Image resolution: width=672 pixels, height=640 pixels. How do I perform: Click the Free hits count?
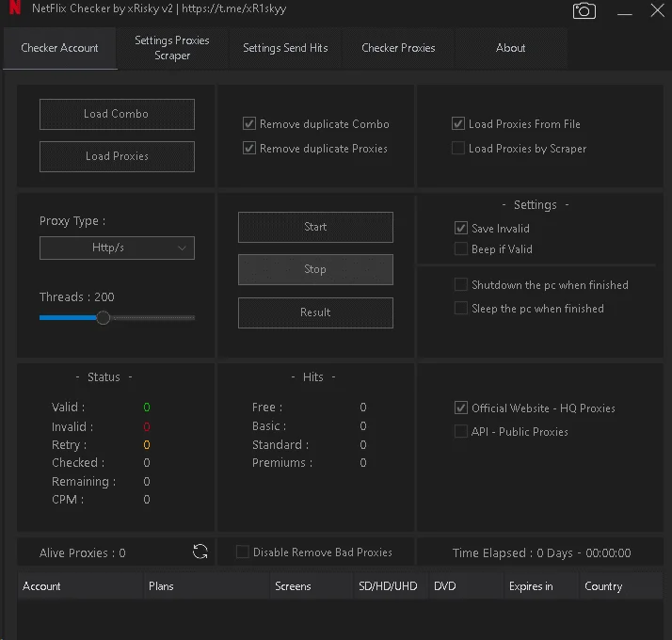click(363, 408)
